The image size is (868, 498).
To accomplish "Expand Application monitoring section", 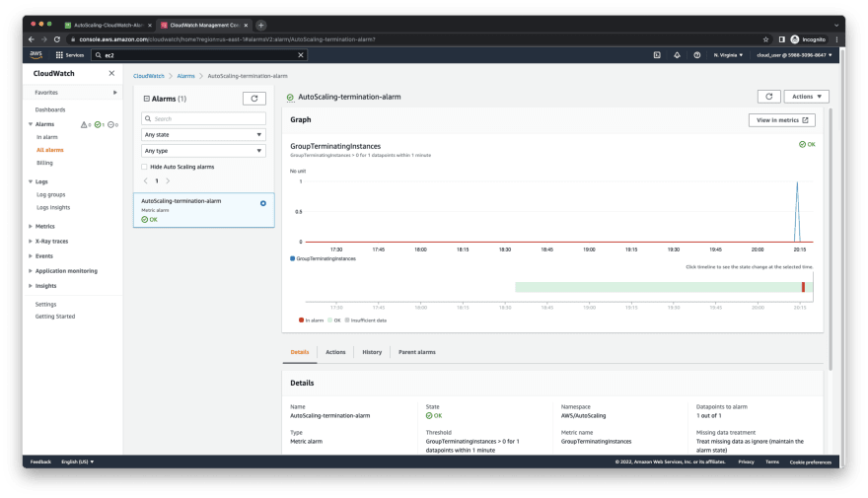I will coord(31,271).
